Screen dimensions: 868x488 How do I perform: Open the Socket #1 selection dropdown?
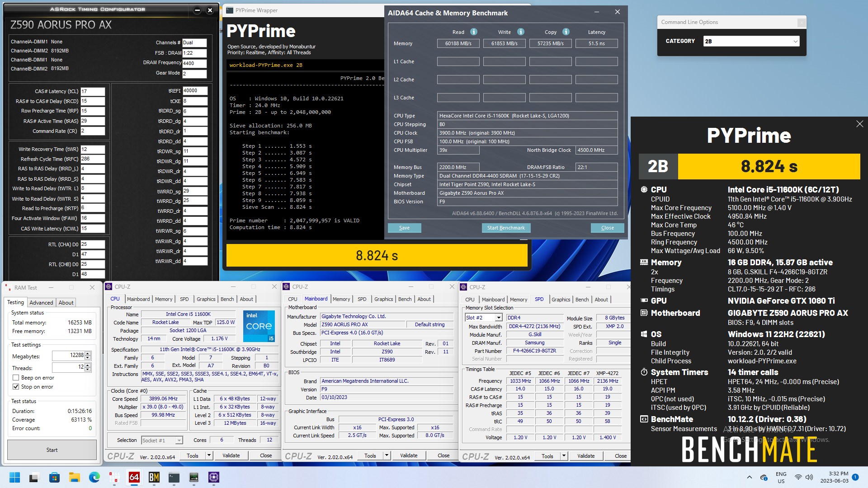pos(179,440)
